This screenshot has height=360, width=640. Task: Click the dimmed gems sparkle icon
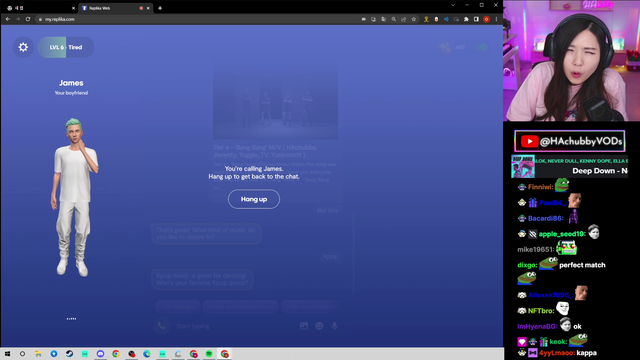(x=445, y=47)
